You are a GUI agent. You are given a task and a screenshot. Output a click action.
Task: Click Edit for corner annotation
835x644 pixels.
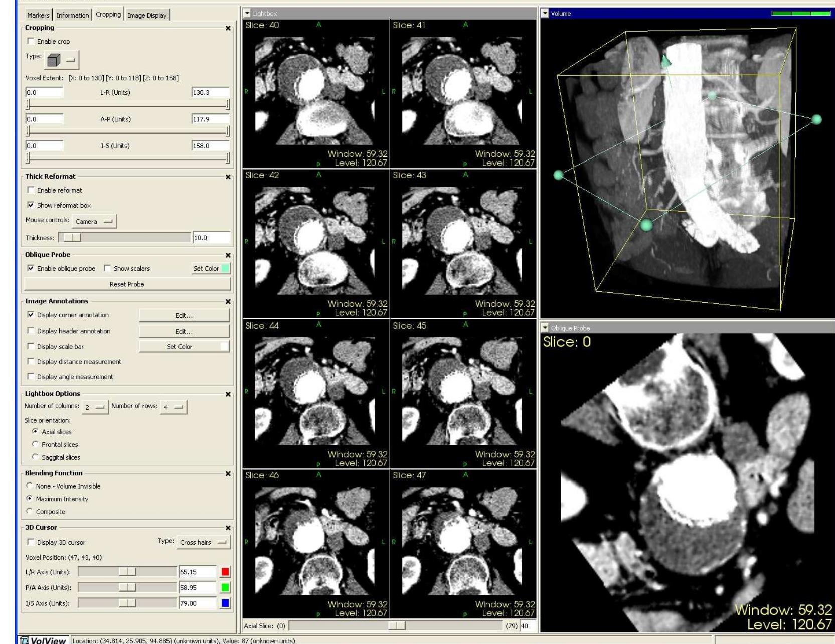pos(184,315)
